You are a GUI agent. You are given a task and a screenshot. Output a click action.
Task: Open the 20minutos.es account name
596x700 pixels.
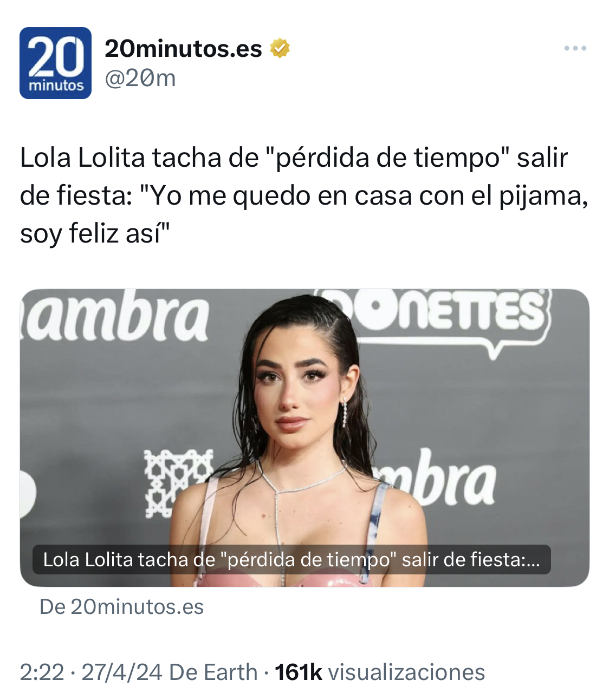(x=183, y=48)
